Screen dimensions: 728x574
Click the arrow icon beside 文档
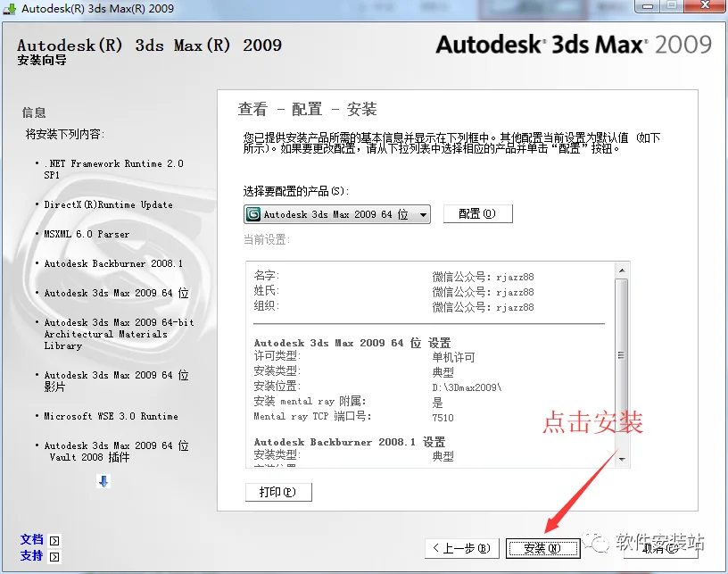click(x=54, y=541)
